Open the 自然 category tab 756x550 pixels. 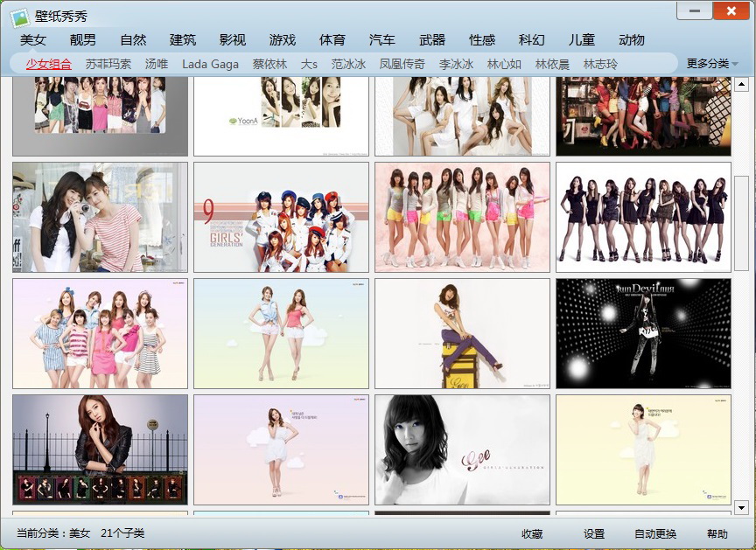(133, 40)
